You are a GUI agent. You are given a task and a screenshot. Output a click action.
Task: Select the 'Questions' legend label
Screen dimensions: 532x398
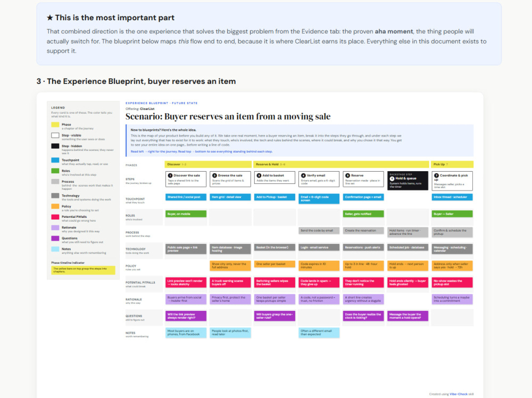click(70, 239)
